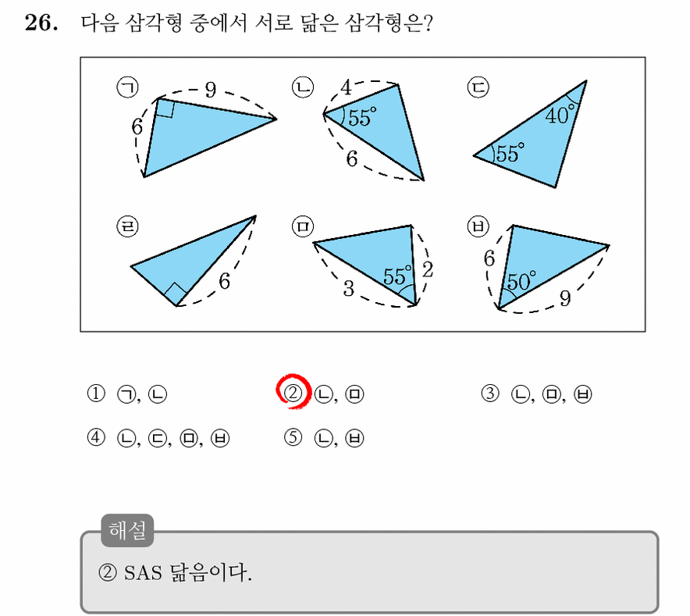690x616 pixels.
Task: Select answer choice ③ ㄴ, ㅁ, ㅂ
Action: (x=536, y=393)
